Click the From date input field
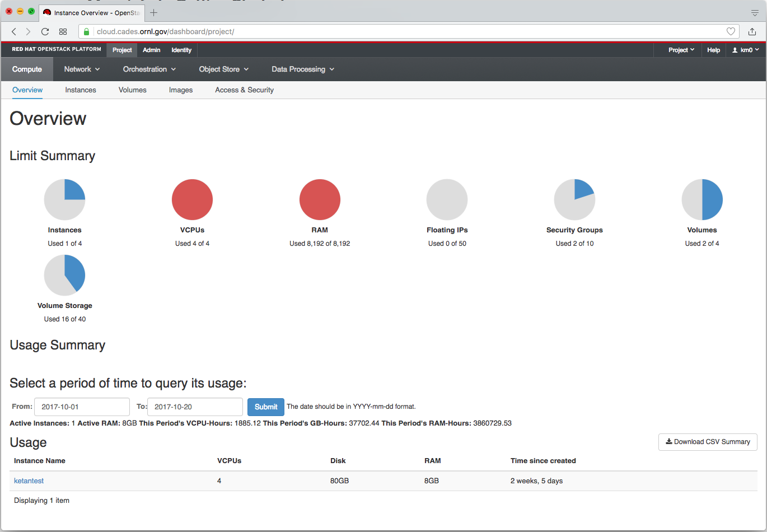 (82, 407)
